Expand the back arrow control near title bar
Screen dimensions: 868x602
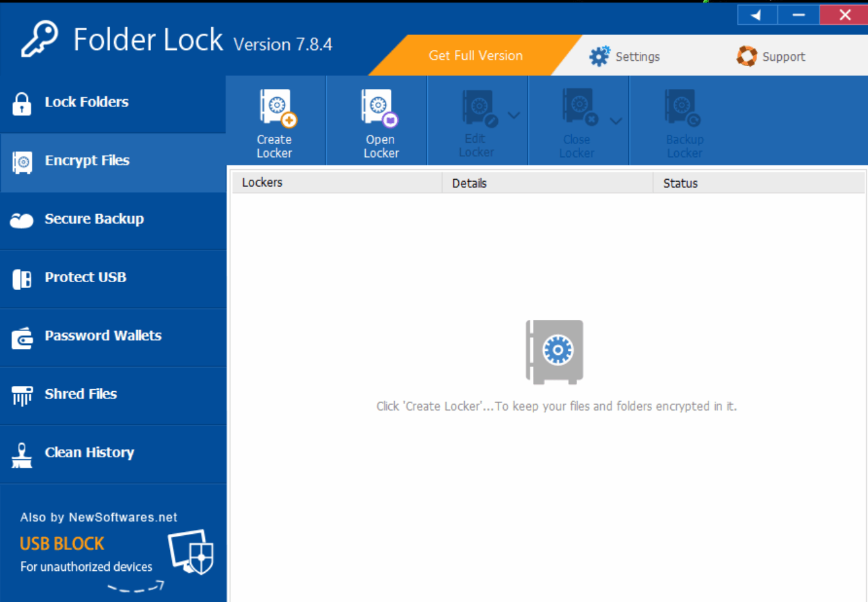tap(757, 14)
